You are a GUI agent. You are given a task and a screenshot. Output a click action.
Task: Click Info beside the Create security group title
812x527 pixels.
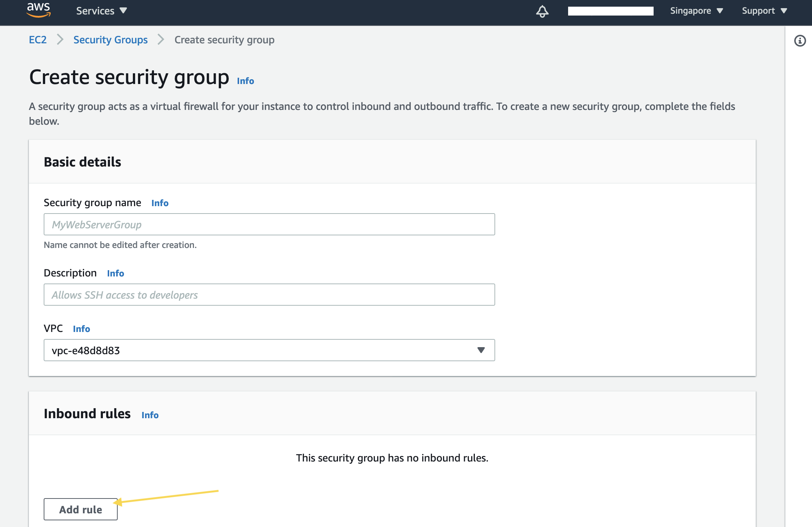point(245,81)
